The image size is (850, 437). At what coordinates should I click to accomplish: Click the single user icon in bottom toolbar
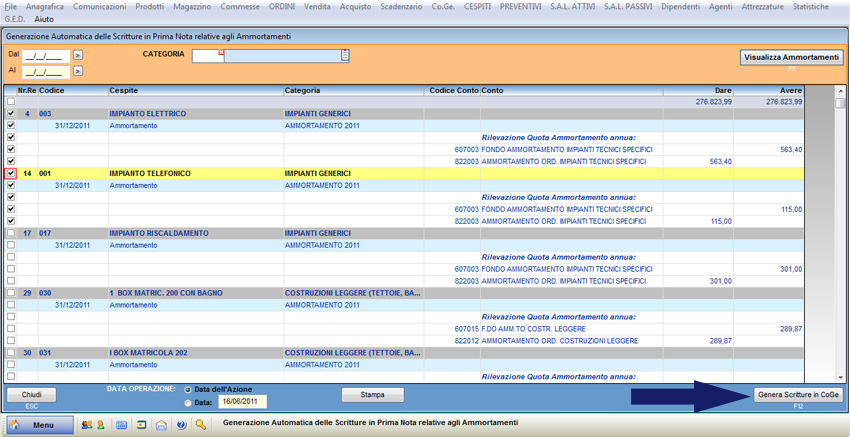[x=100, y=424]
